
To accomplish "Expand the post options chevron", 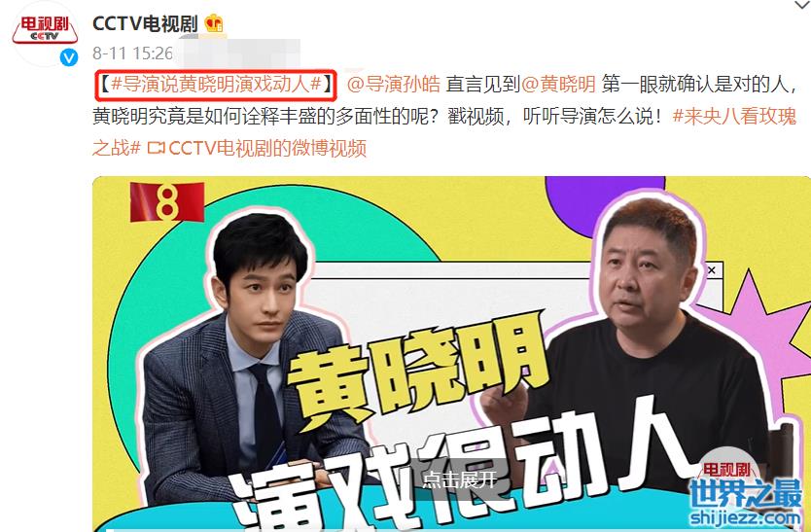I will coord(801,5).
